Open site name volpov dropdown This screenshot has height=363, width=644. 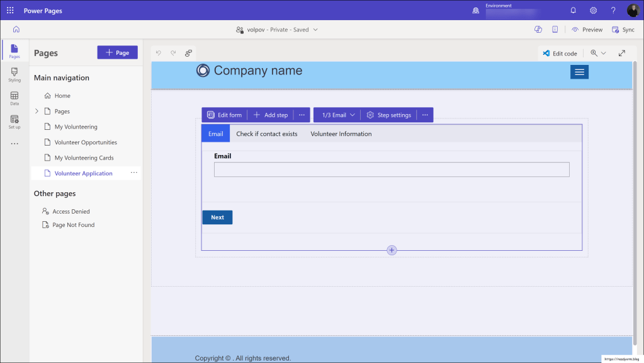(x=277, y=30)
